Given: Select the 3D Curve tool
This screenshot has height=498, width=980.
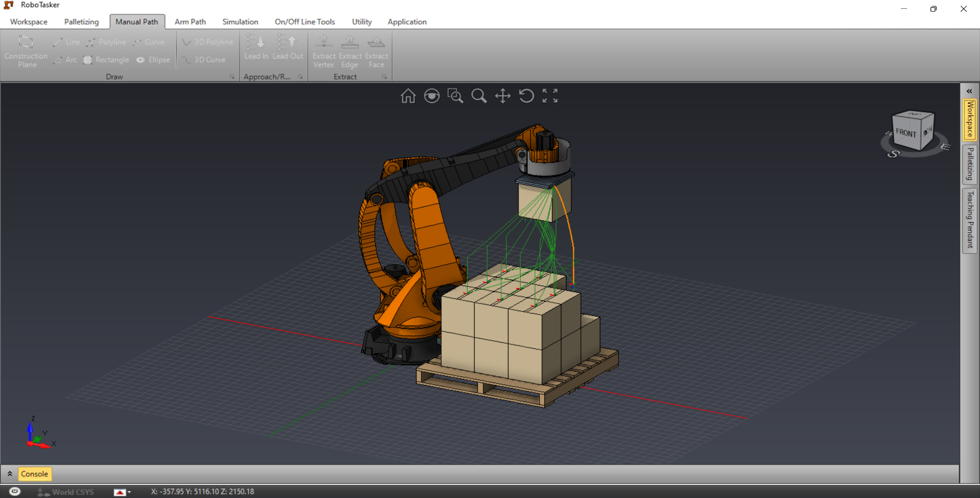Looking at the screenshot, I should click(203, 60).
